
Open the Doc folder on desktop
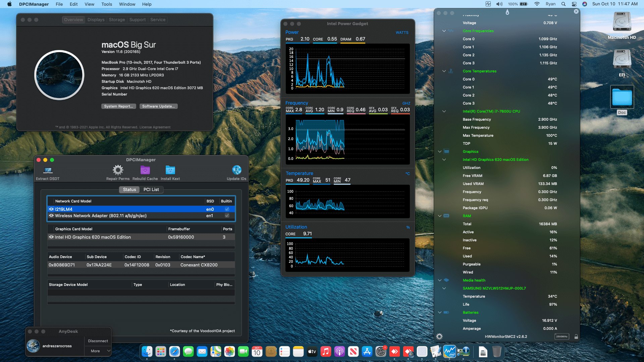click(622, 100)
